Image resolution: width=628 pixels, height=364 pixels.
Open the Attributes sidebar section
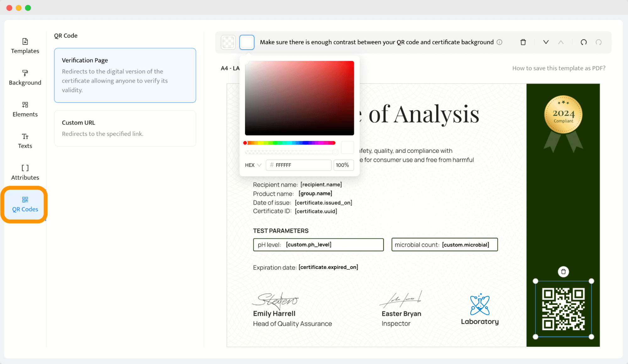click(x=25, y=173)
